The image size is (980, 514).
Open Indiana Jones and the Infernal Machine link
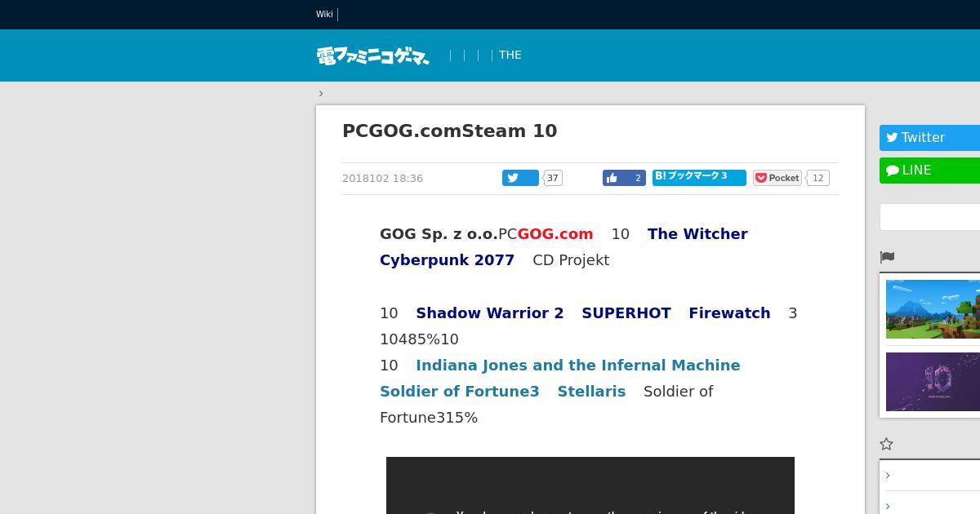(578, 366)
